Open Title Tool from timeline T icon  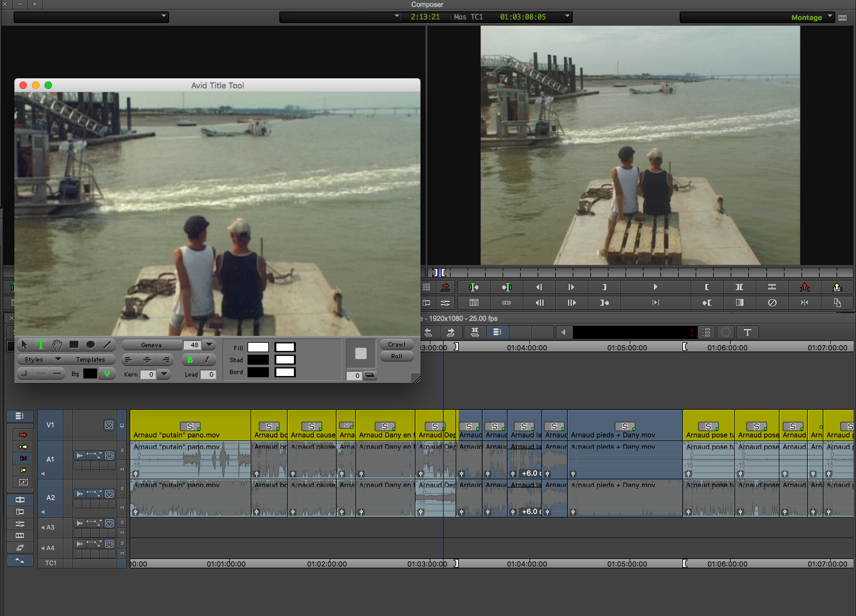point(747,332)
